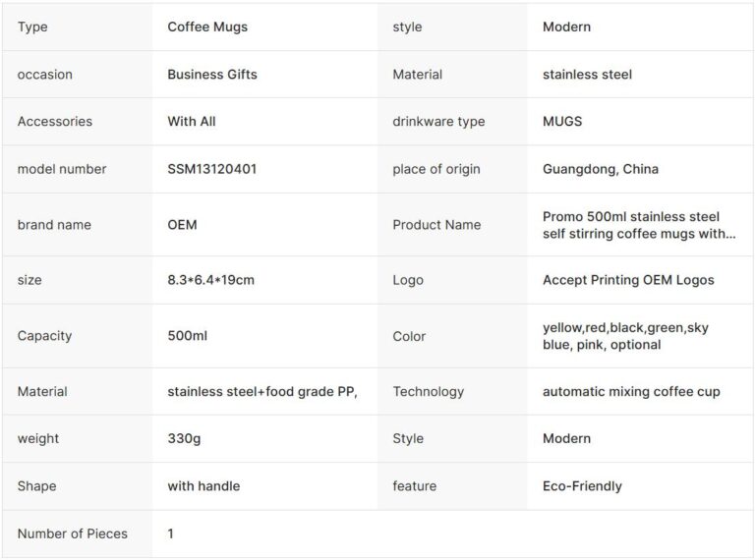Click the truncated Product Name description
This screenshot has height=560, width=755.
[x=639, y=225]
